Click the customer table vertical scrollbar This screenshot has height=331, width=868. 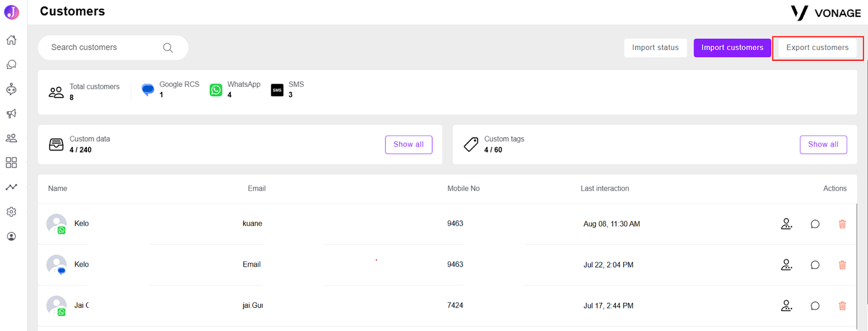(857, 266)
